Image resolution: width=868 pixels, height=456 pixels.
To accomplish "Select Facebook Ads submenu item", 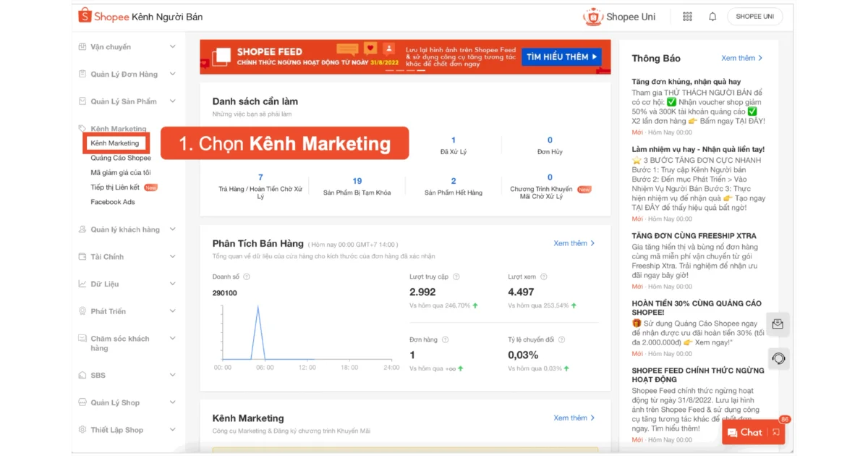I will pyautogui.click(x=113, y=202).
